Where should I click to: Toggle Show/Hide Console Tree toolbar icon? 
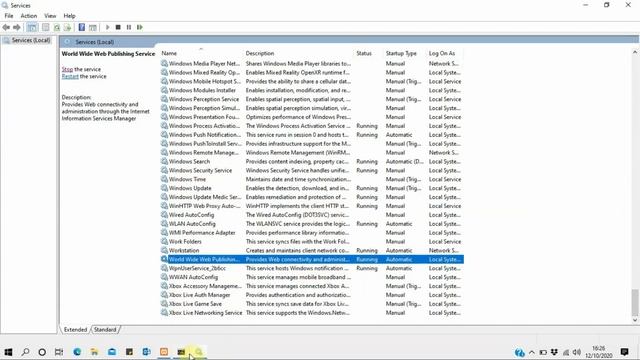point(32,27)
